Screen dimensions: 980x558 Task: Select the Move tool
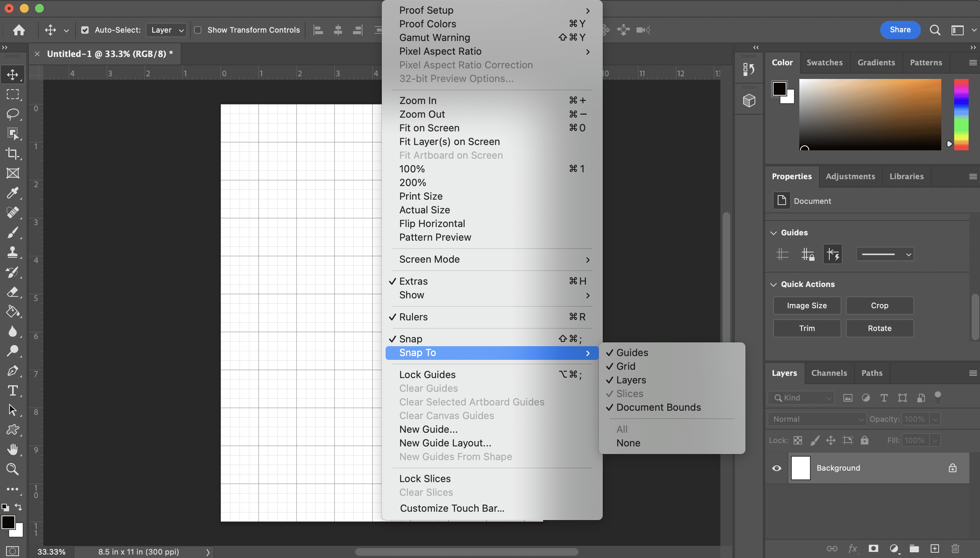click(x=13, y=74)
